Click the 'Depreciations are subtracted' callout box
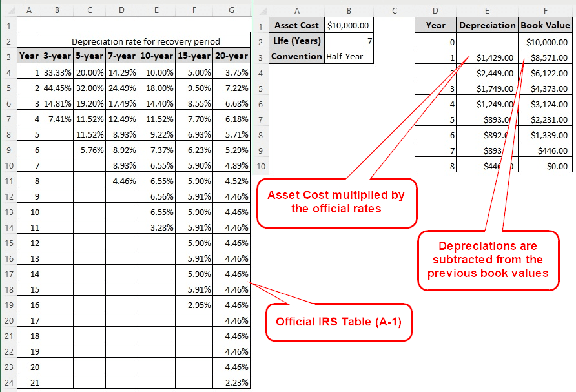The height and width of the screenshot is (392, 576). click(x=488, y=259)
